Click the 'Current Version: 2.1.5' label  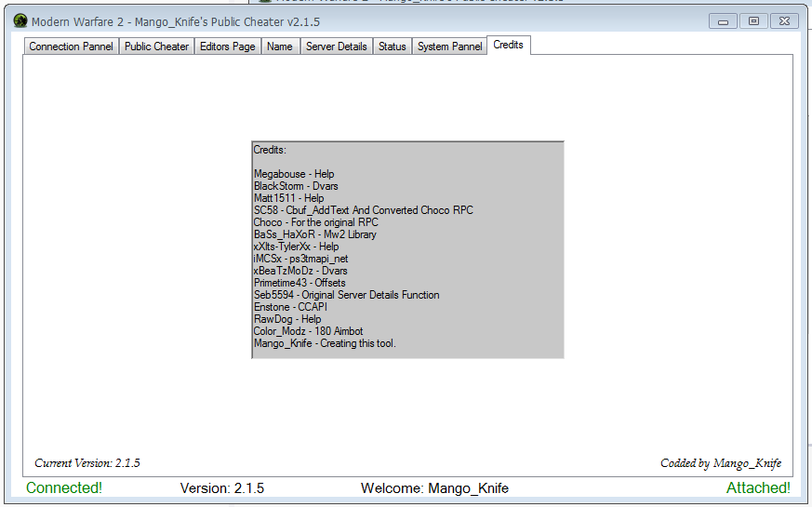point(87,463)
